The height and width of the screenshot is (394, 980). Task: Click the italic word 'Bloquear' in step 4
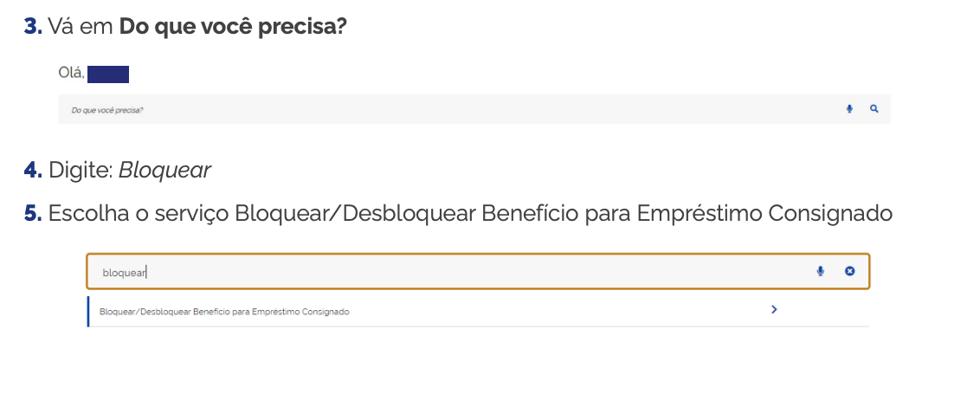tap(165, 170)
